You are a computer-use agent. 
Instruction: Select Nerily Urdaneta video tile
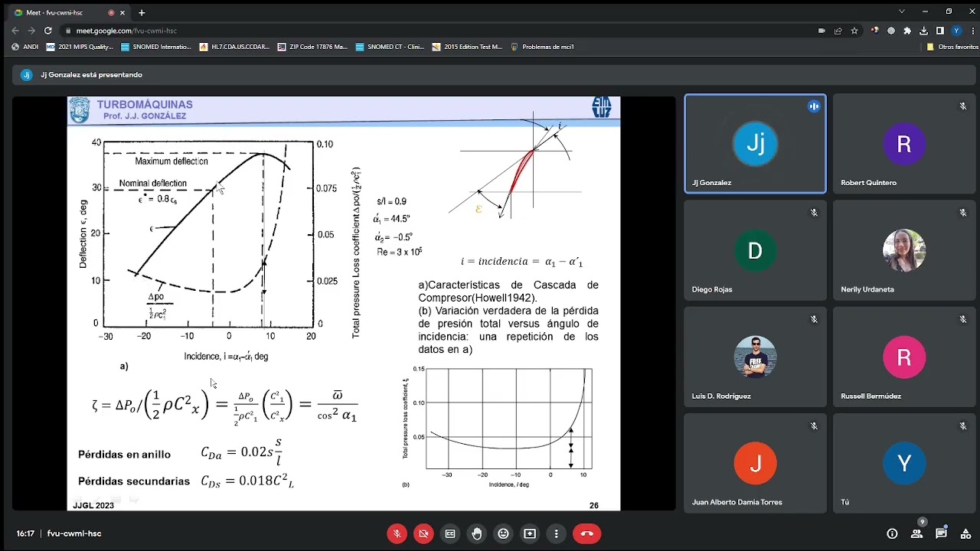(903, 250)
